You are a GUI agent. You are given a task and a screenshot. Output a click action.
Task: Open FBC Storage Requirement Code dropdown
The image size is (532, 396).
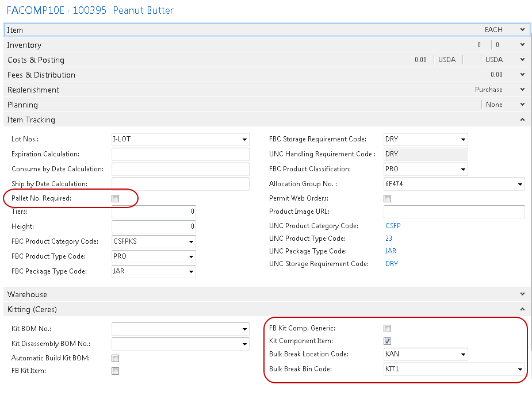pyautogui.click(x=463, y=140)
